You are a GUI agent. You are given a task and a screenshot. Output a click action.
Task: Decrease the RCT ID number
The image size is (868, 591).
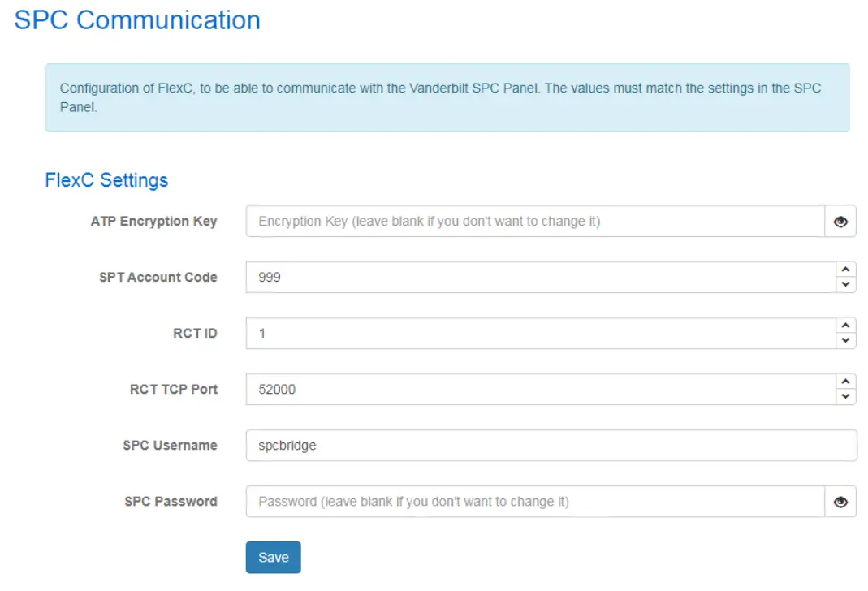tap(844, 339)
